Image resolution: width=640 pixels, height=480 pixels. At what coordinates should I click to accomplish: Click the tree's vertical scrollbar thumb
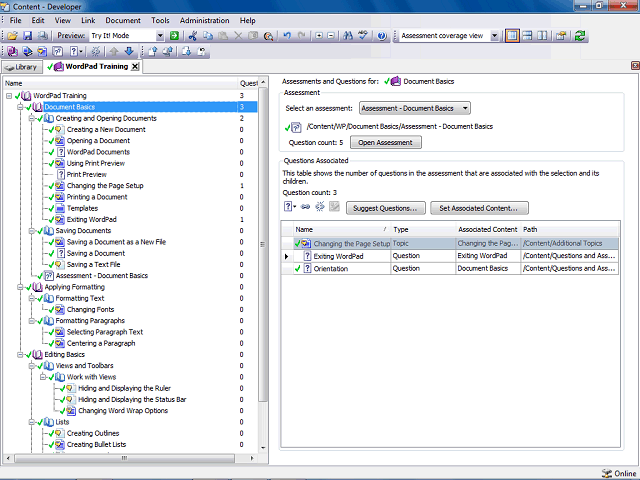click(263, 244)
